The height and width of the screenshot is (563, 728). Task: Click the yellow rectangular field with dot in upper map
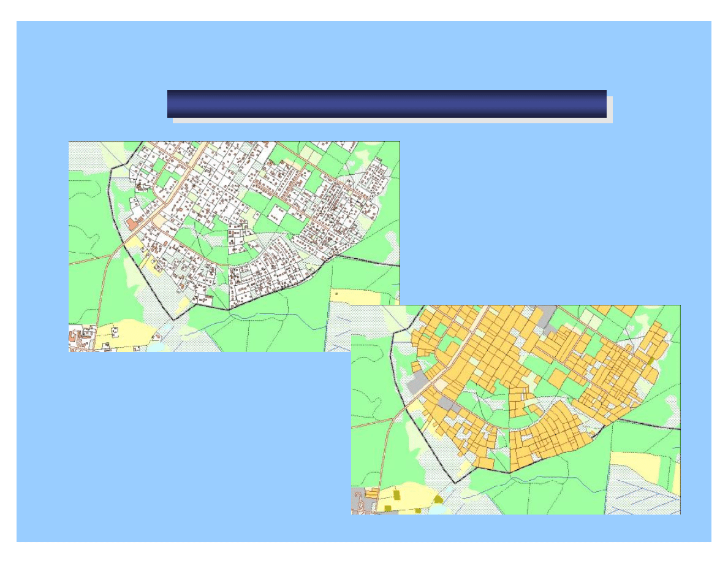[355, 296]
